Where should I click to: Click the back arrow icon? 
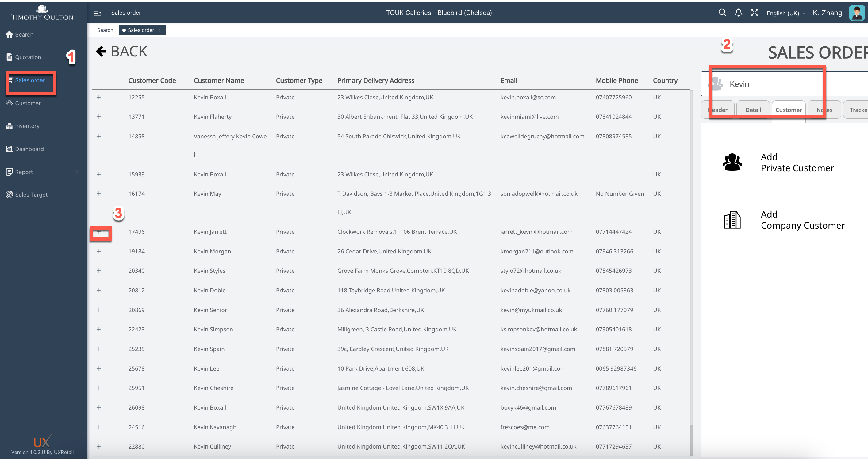point(101,51)
